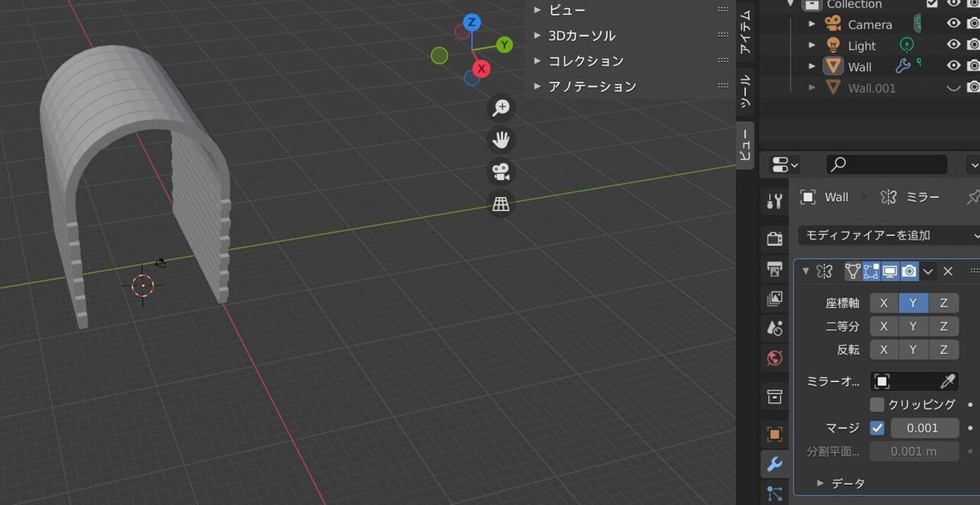The height and width of the screenshot is (505, 980).
Task: Open the Particles properties tab icon
Action: point(774,493)
